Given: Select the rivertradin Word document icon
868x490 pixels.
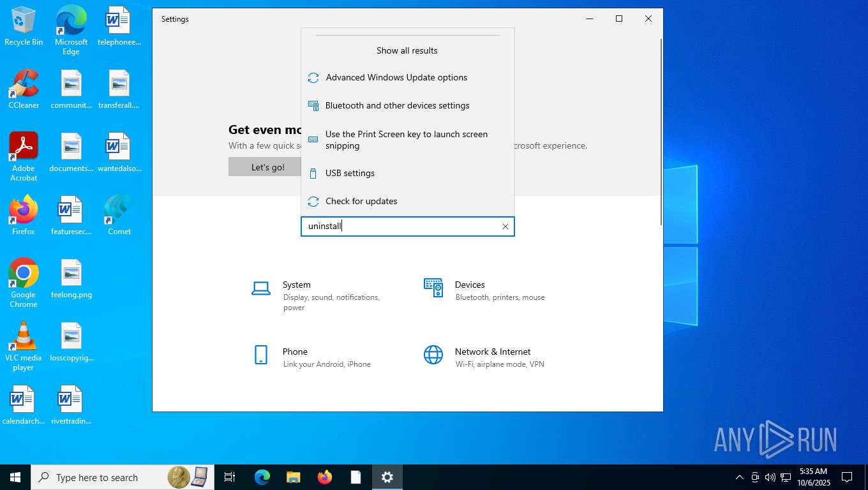Looking at the screenshot, I should click(71, 405).
